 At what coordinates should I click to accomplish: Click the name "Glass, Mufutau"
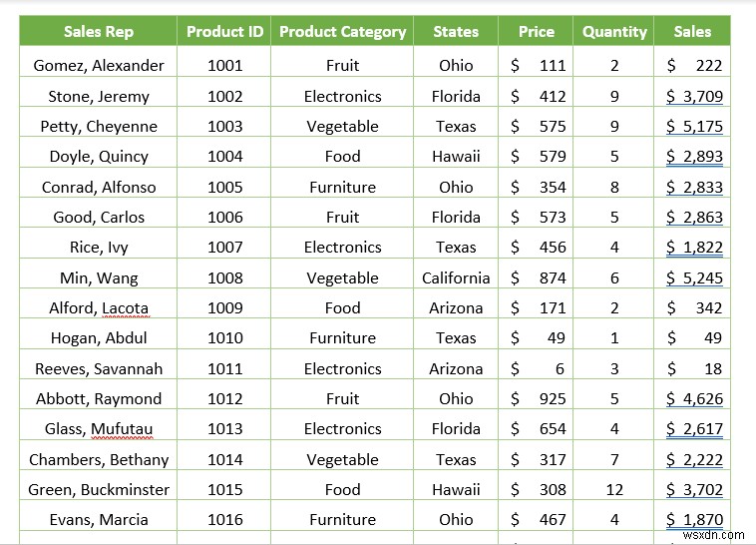99,429
